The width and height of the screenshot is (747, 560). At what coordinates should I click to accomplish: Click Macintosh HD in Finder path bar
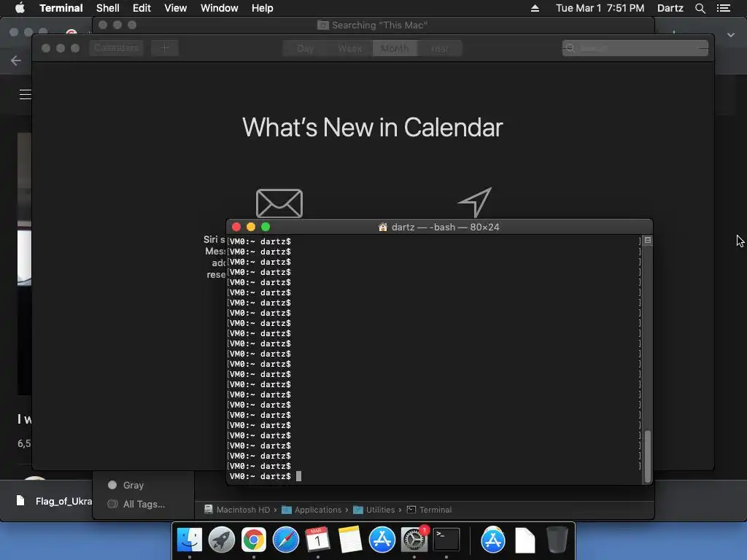[237, 510]
